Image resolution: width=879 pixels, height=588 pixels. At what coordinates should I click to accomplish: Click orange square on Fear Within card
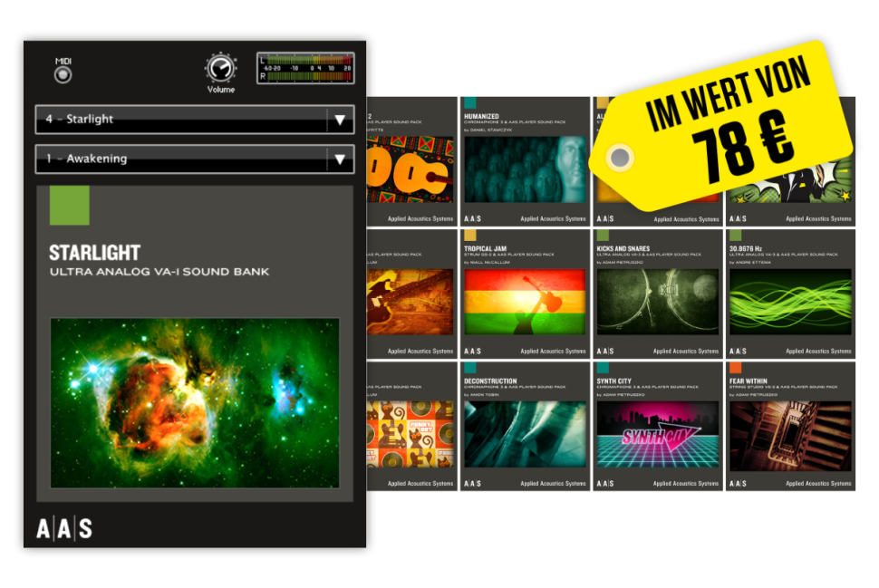tap(736, 368)
